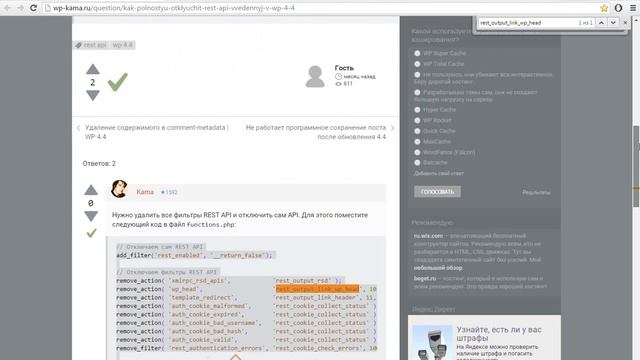Click the large green solved checkmark
The image size is (640, 360).
(x=118, y=82)
